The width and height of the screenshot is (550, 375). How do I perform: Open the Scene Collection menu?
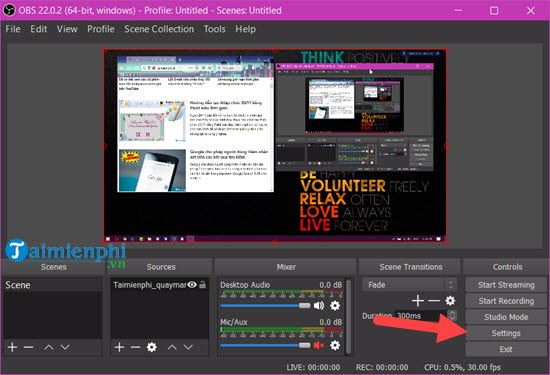pyautogui.click(x=159, y=29)
